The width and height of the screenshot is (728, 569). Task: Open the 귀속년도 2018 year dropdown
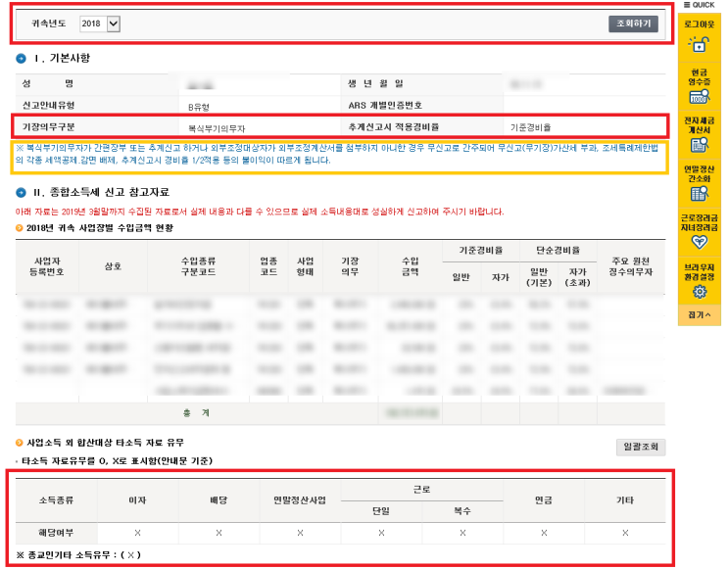click(x=100, y=24)
